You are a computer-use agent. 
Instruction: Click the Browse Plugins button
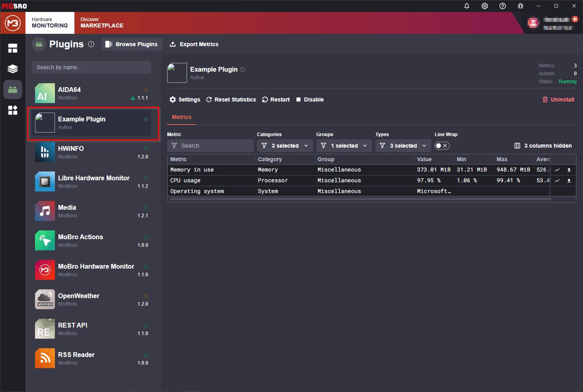[132, 44]
